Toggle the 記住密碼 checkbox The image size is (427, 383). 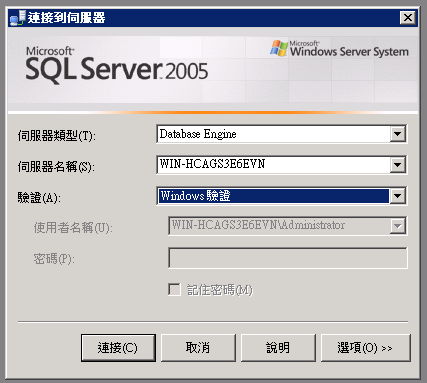coord(174,290)
